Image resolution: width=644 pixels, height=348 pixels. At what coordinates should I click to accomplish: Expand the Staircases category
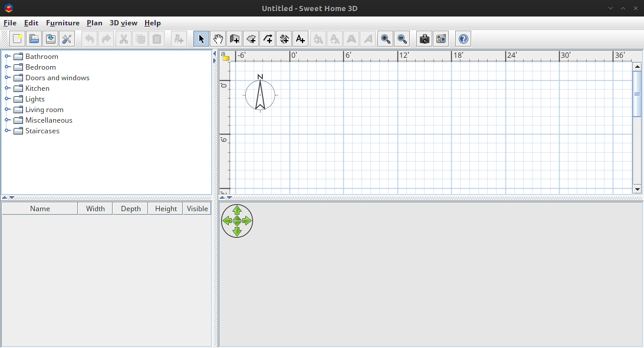coord(8,131)
